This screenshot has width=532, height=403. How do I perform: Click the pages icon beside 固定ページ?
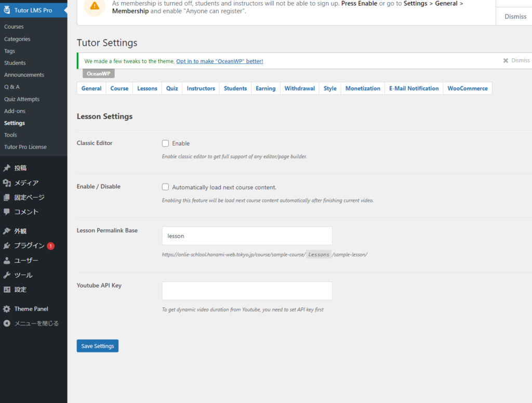click(7, 197)
